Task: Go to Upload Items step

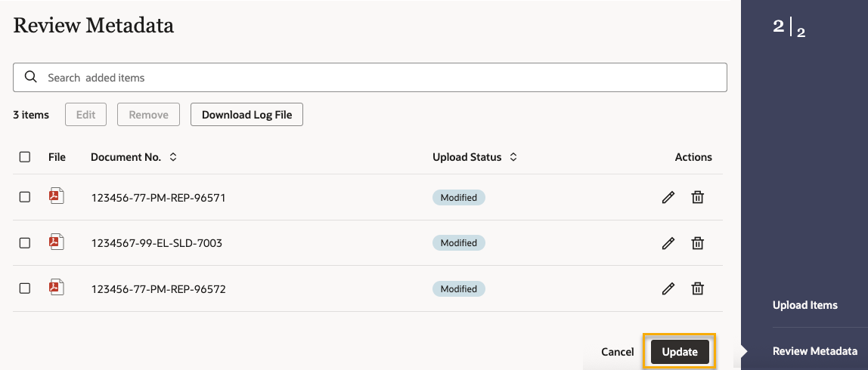Action: click(x=804, y=305)
